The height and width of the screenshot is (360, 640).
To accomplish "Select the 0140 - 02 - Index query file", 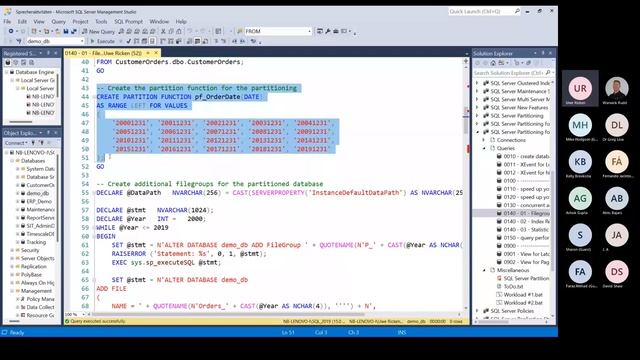I will click(523, 221).
